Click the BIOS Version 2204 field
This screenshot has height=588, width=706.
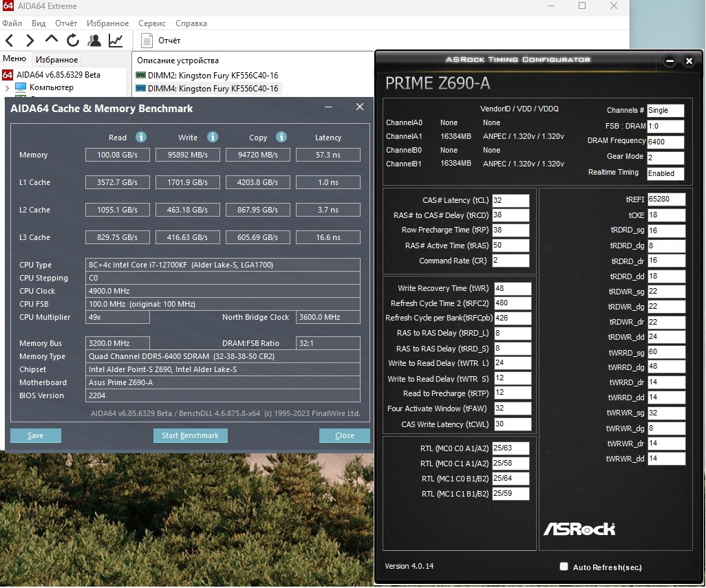point(223,395)
